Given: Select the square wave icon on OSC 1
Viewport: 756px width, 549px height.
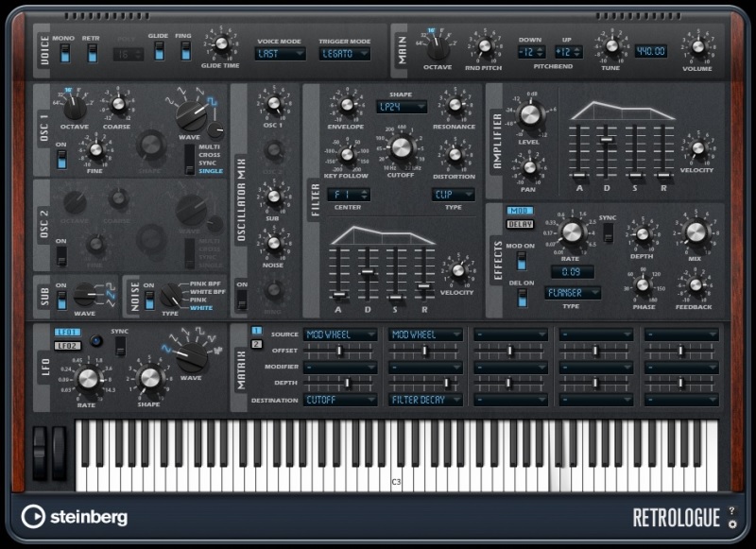Looking at the screenshot, I should 212,100.
